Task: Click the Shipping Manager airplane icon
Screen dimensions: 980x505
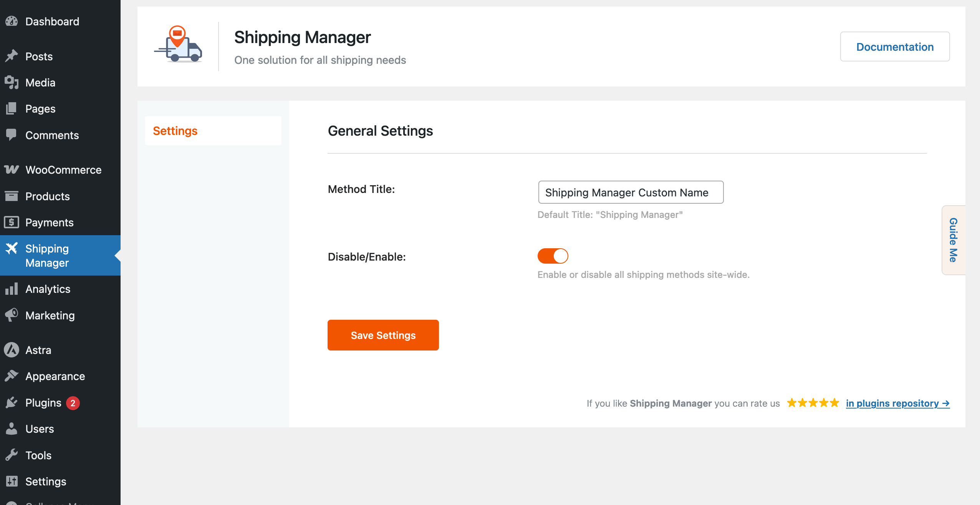Action: [x=12, y=248]
